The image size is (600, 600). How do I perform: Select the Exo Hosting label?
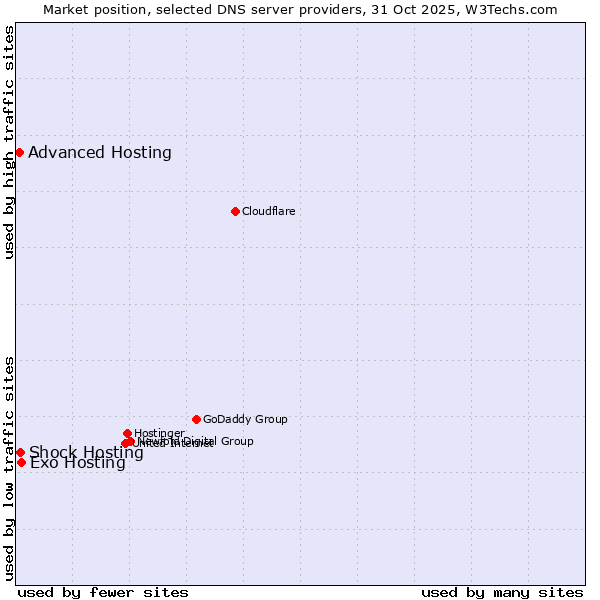pyautogui.click(x=78, y=463)
